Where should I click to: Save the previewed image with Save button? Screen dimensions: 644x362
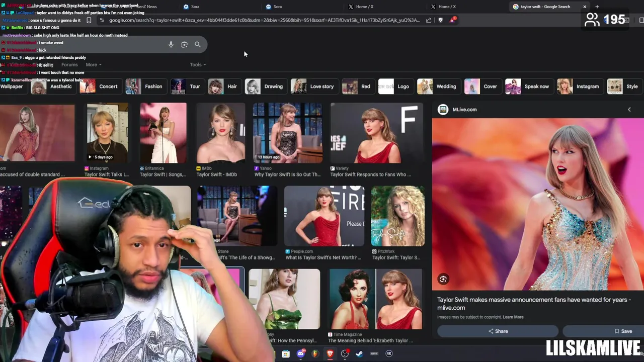pyautogui.click(x=603, y=331)
